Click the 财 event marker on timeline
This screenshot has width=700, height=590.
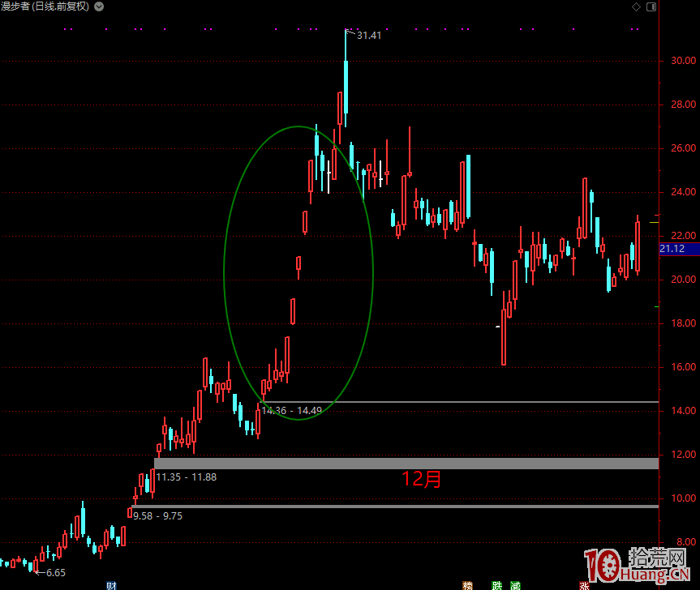112,585
